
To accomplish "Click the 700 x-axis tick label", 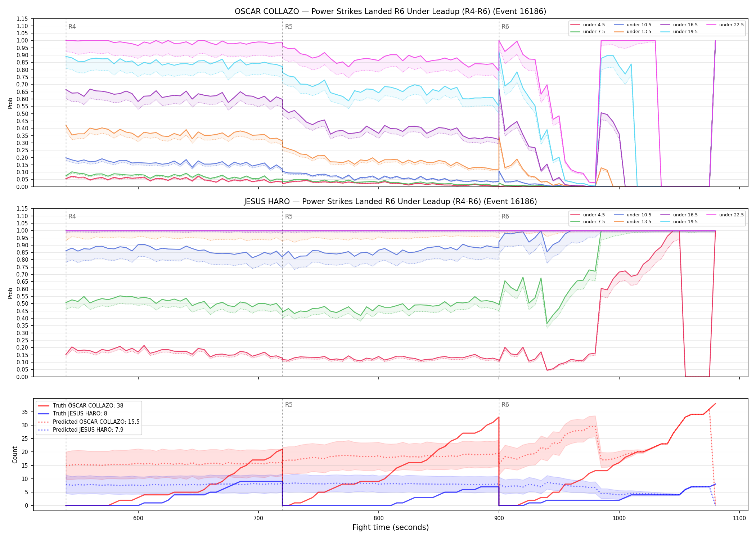I will (x=258, y=518).
